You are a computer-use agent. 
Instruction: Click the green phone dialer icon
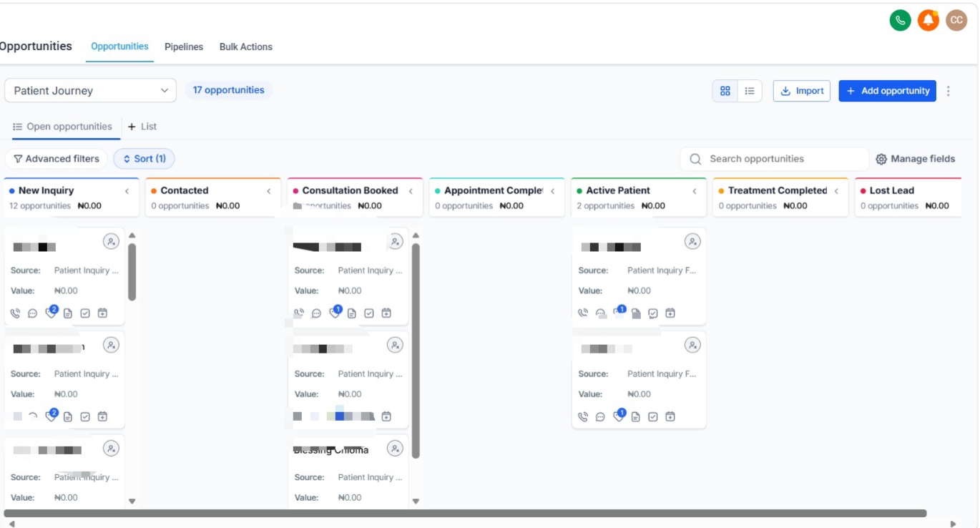point(900,20)
